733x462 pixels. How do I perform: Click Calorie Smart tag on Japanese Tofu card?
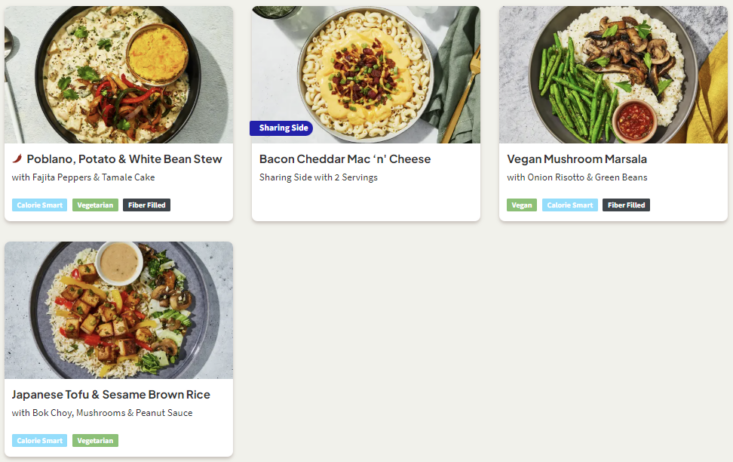click(x=40, y=440)
